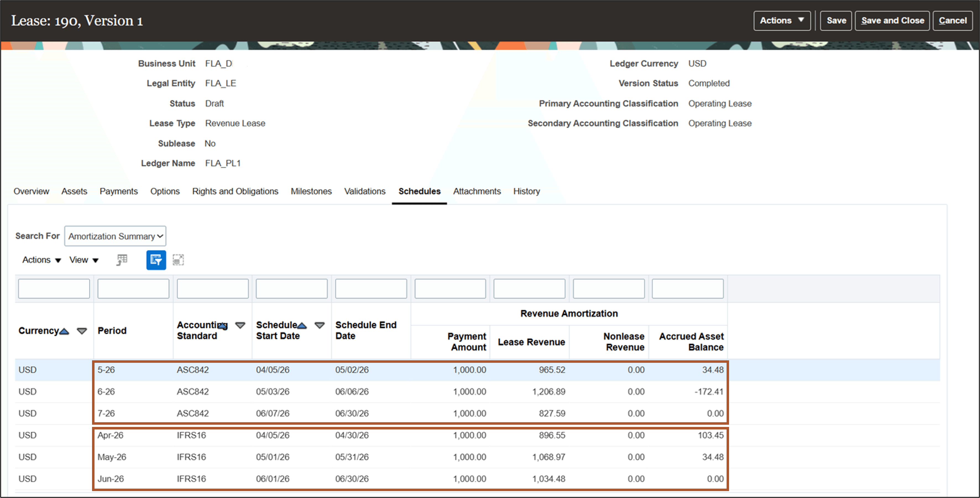980x498 pixels.
Task: Select the Schedules tab
Action: pyautogui.click(x=419, y=191)
